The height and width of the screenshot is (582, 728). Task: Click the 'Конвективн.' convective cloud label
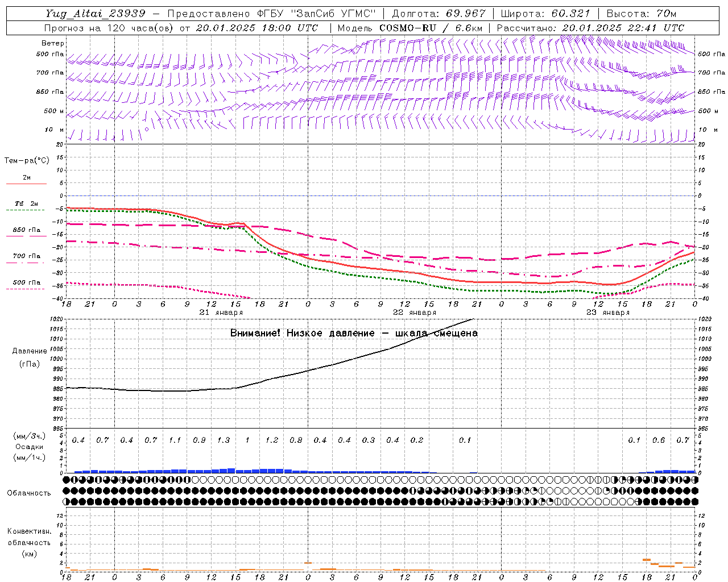point(29,531)
